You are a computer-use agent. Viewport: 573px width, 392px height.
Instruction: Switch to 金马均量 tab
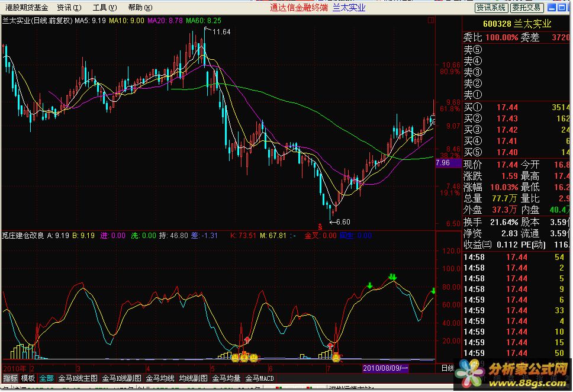227,378
